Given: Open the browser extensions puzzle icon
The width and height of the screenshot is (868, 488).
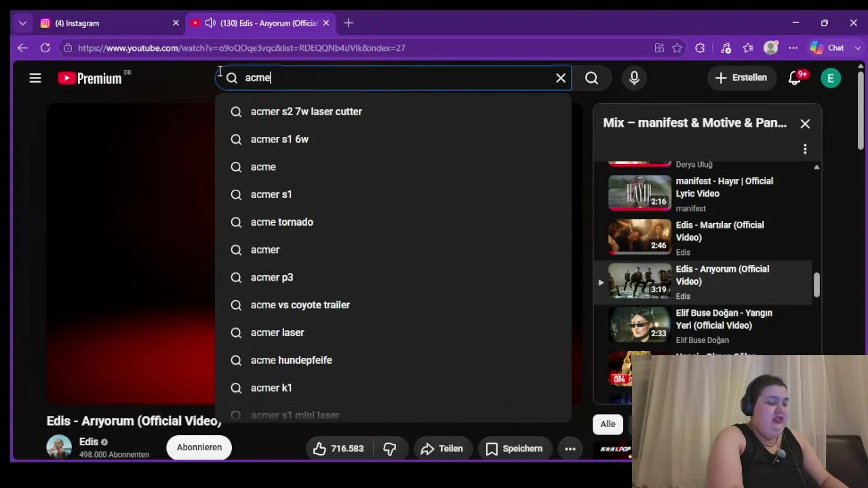Looking at the screenshot, I should pyautogui.click(x=700, y=48).
